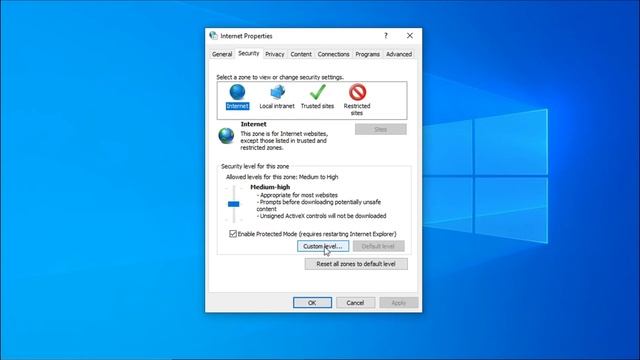Click the Internet Properties title bar icon
The image size is (640, 360).
point(213,36)
